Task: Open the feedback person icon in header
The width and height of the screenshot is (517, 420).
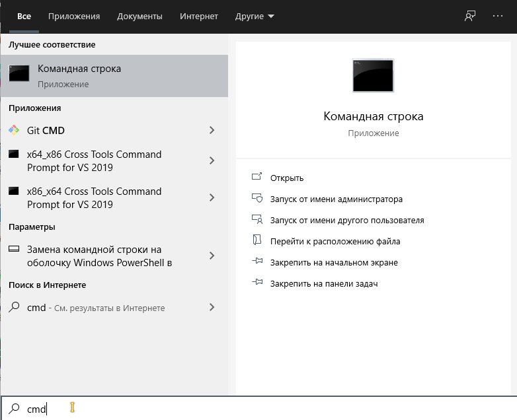Action: (470, 16)
